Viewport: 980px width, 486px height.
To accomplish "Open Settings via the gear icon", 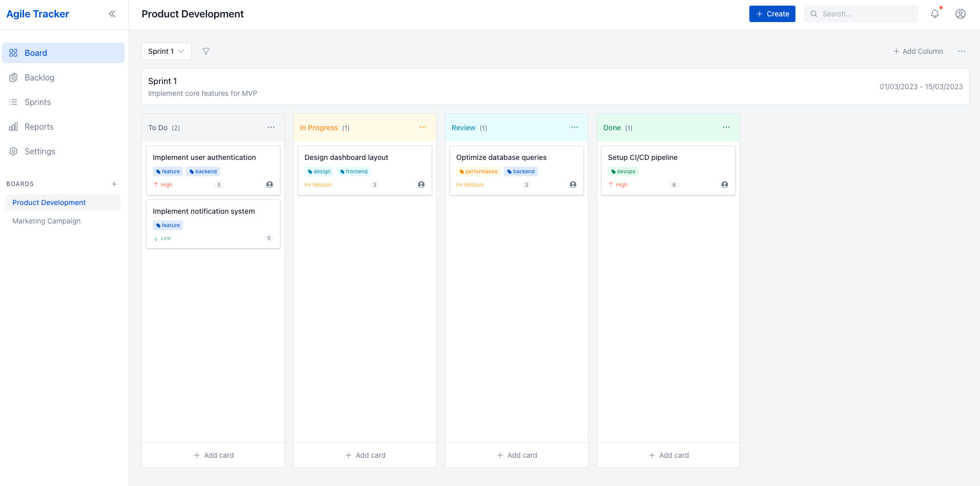I will (x=13, y=151).
